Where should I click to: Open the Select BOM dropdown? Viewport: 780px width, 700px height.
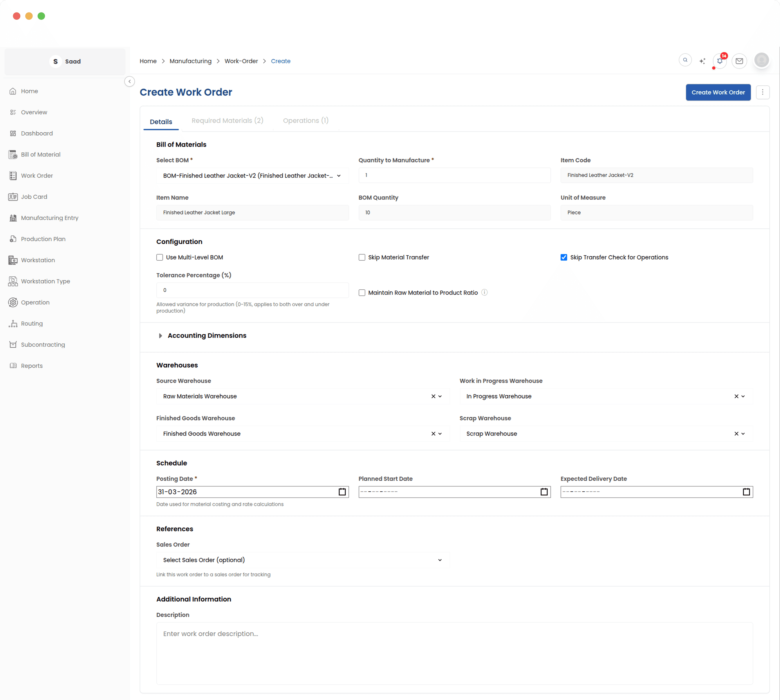coord(252,176)
